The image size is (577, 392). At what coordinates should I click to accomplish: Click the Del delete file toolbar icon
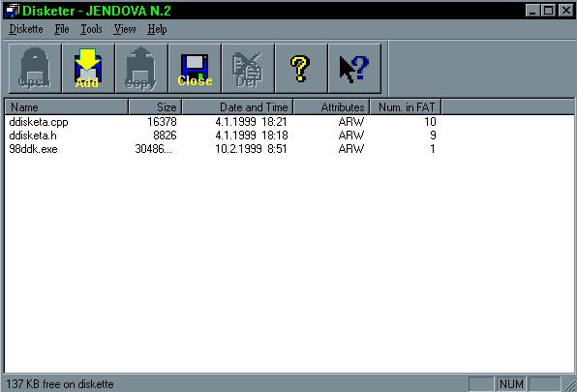248,69
